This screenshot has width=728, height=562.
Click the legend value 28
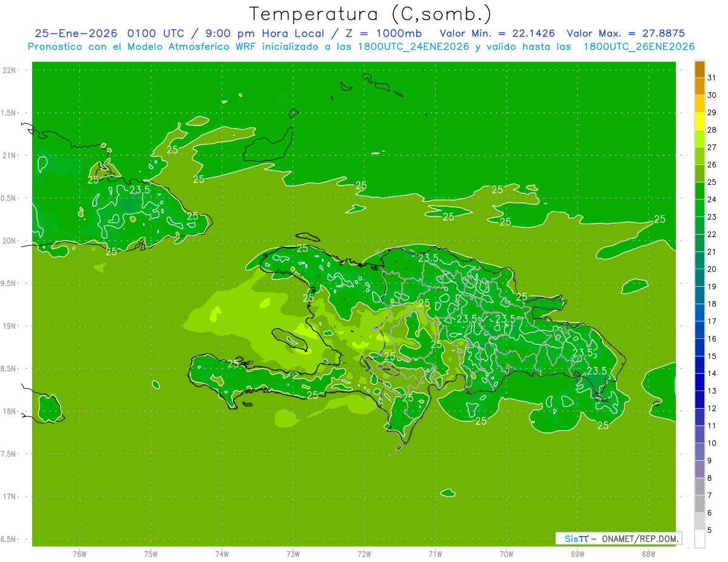(712, 130)
